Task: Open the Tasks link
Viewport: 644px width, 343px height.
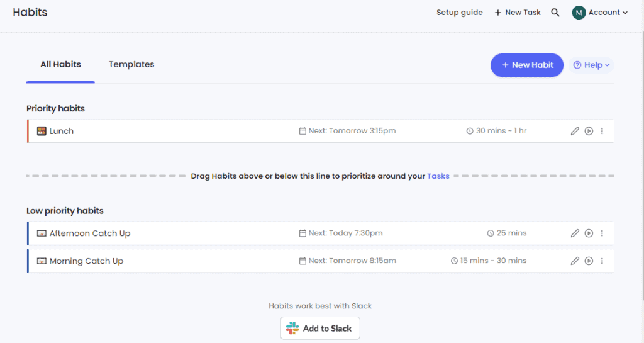Action: (x=438, y=176)
